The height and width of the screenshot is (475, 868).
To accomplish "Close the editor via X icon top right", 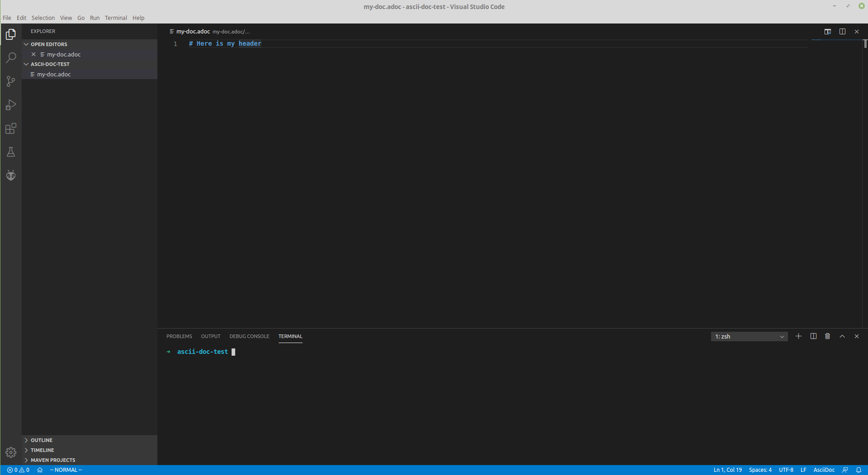I will click(857, 32).
